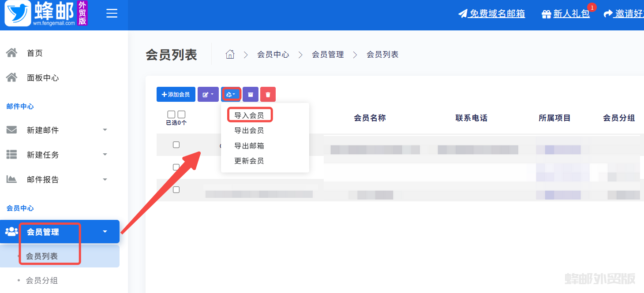This screenshot has width=644, height=293.
Task: Click the 邮件报告 chart icon in sidebar
Action: pyautogui.click(x=11, y=179)
